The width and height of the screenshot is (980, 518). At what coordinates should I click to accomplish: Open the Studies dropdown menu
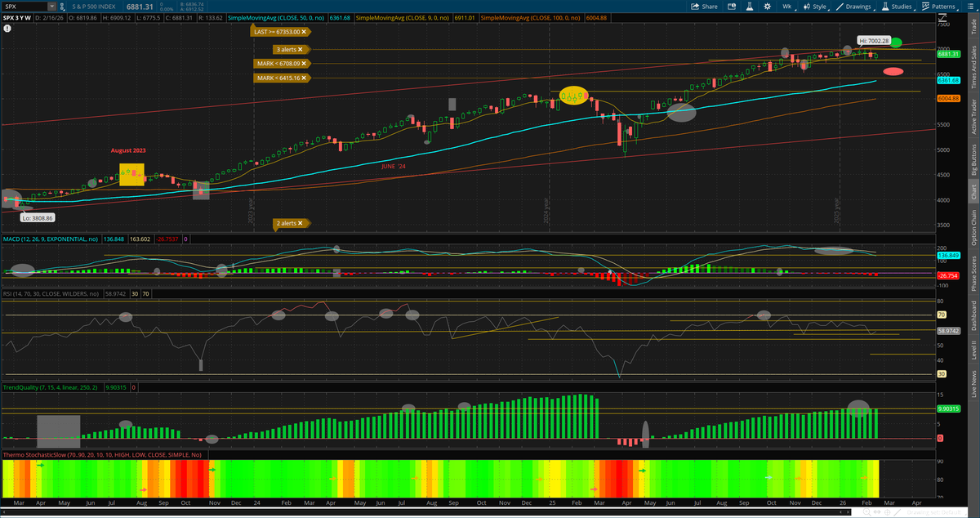coord(898,6)
